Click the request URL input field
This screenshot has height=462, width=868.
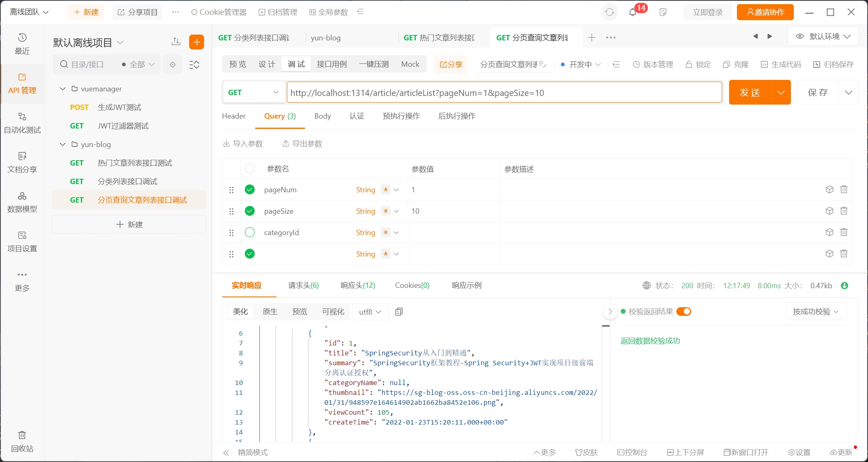(504, 93)
